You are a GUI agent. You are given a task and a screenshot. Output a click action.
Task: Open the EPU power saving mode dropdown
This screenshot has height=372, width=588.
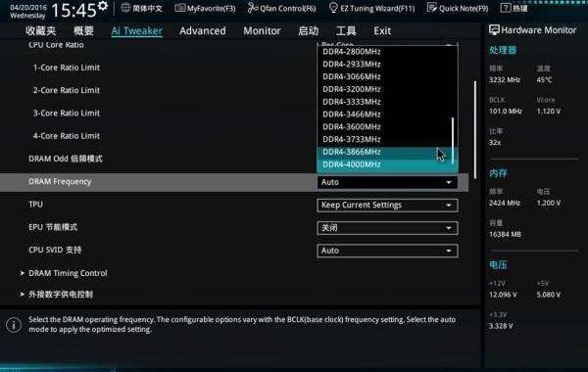point(387,228)
